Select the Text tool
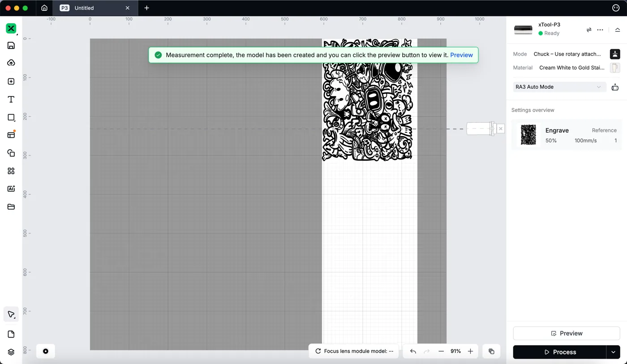The width and height of the screenshot is (627, 364). point(11,99)
